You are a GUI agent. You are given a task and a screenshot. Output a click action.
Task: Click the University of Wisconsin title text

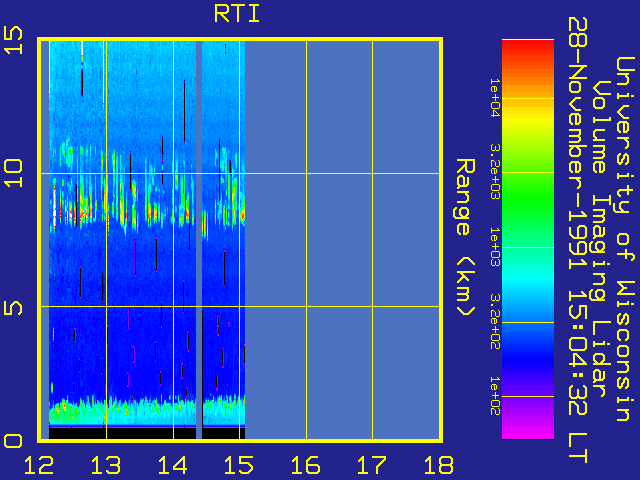pyautogui.click(x=625, y=239)
